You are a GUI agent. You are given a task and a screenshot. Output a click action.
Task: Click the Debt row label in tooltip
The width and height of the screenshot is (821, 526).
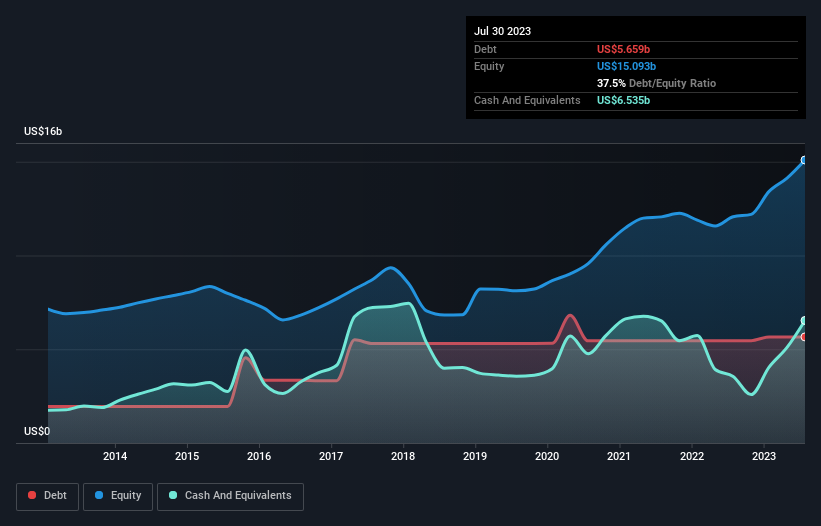pyautogui.click(x=485, y=49)
